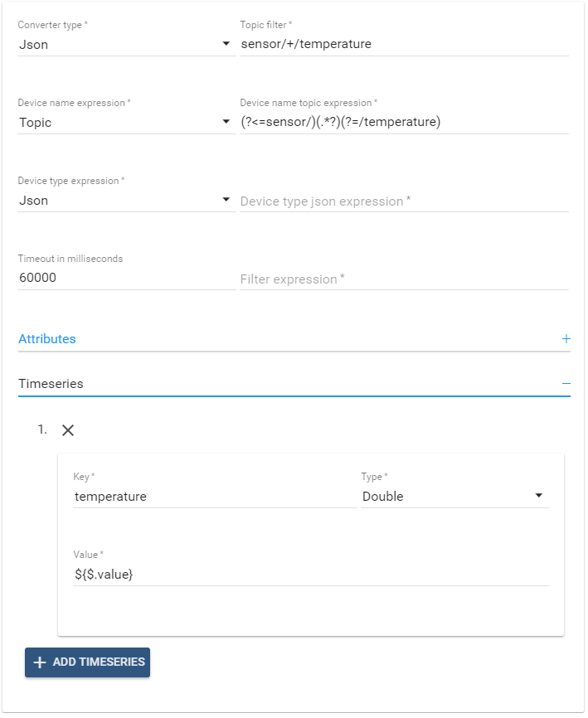Edit the timeseries Value field
This screenshot has height=718, width=588.
(310, 574)
